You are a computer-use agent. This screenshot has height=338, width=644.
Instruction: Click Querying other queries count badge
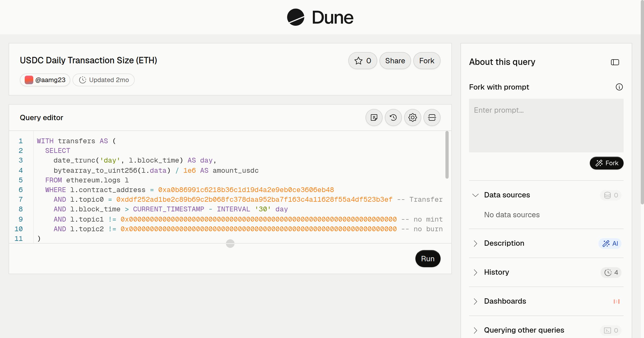[x=611, y=330]
